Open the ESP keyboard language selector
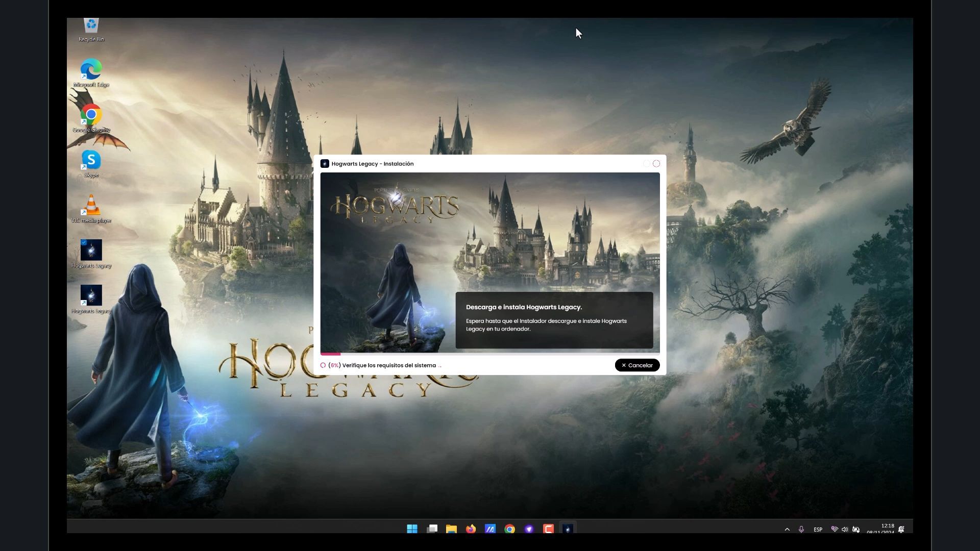Screen dimensions: 980x551 [818, 530]
